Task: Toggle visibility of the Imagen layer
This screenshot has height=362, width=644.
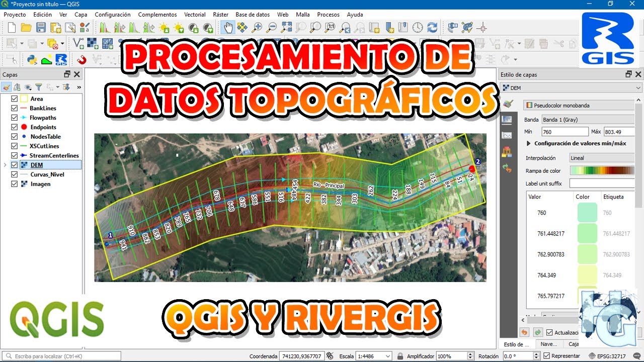Action: click(14, 184)
